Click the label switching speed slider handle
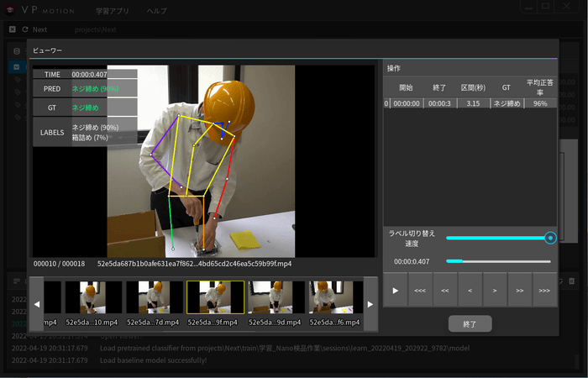This screenshot has width=588, height=378. (x=550, y=238)
